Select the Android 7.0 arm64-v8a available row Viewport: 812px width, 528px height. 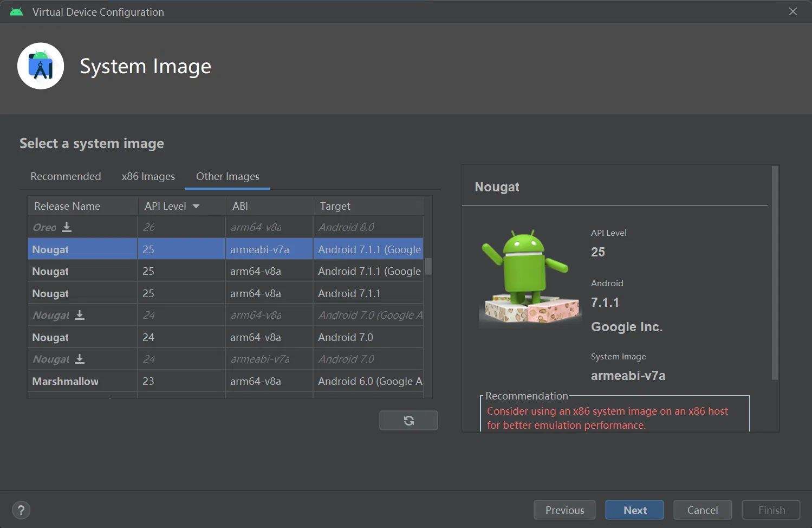pos(225,337)
